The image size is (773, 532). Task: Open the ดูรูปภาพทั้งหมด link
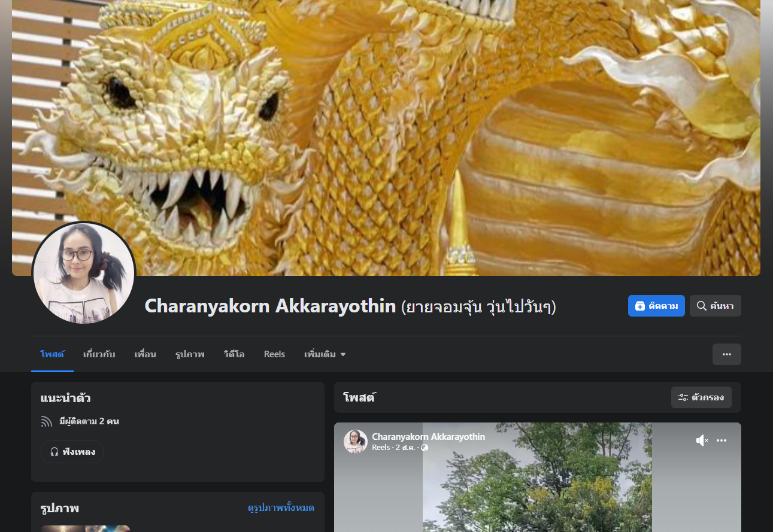(x=281, y=508)
